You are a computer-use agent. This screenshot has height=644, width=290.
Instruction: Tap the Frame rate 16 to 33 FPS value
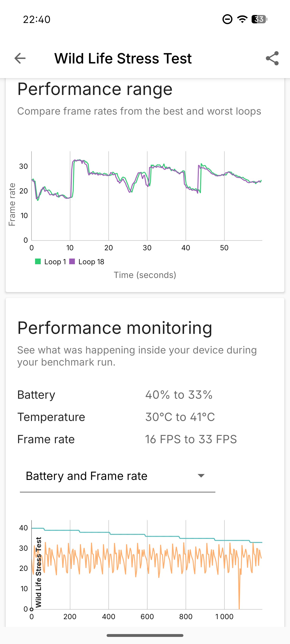tap(191, 439)
